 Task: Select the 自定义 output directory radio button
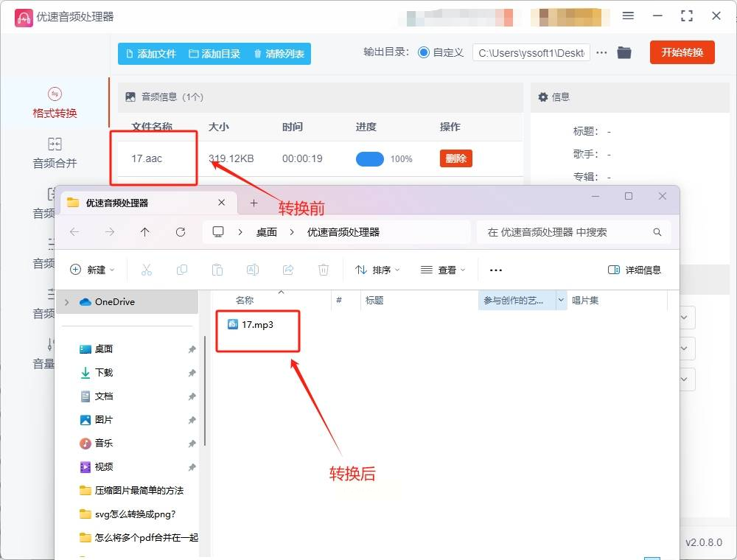click(x=424, y=52)
